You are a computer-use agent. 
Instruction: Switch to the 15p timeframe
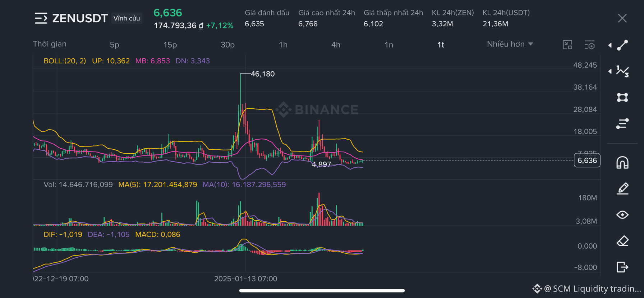click(170, 45)
